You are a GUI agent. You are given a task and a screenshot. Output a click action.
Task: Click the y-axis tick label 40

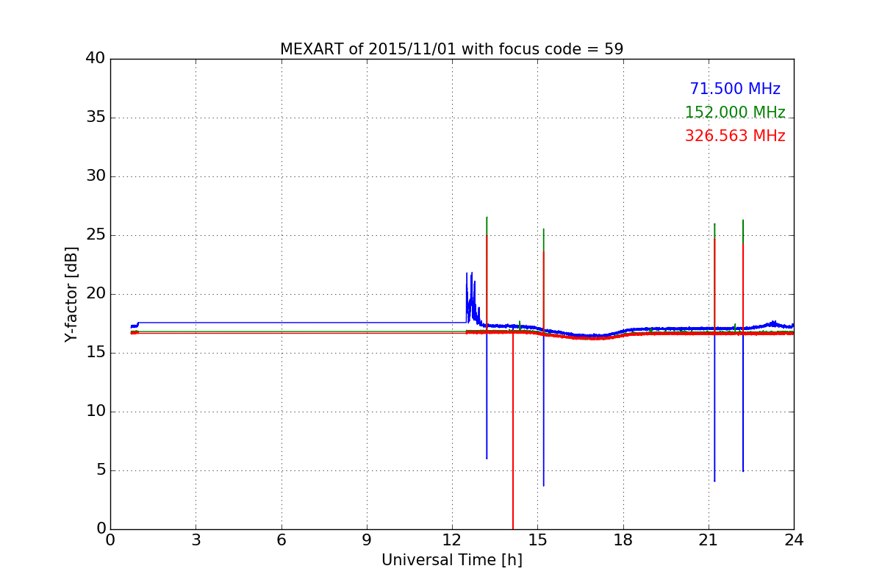coord(96,59)
